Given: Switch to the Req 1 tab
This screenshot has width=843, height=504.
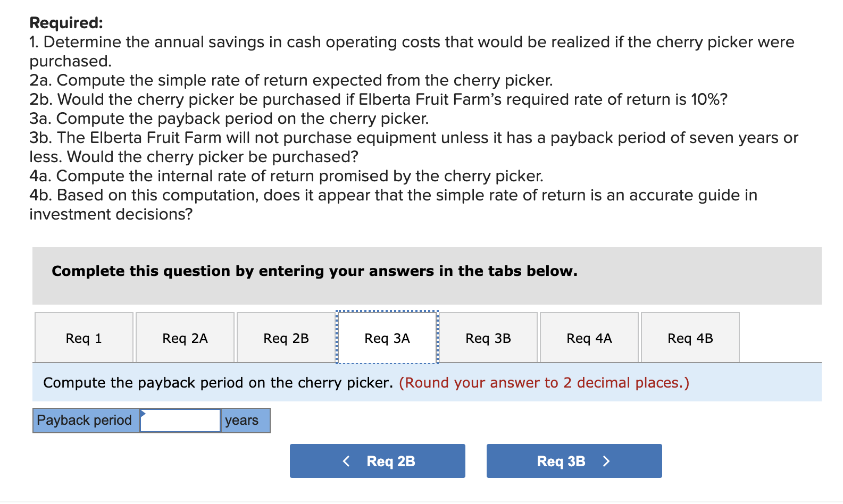Looking at the screenshot, I should pyautogui.click(x=84, y=338).
